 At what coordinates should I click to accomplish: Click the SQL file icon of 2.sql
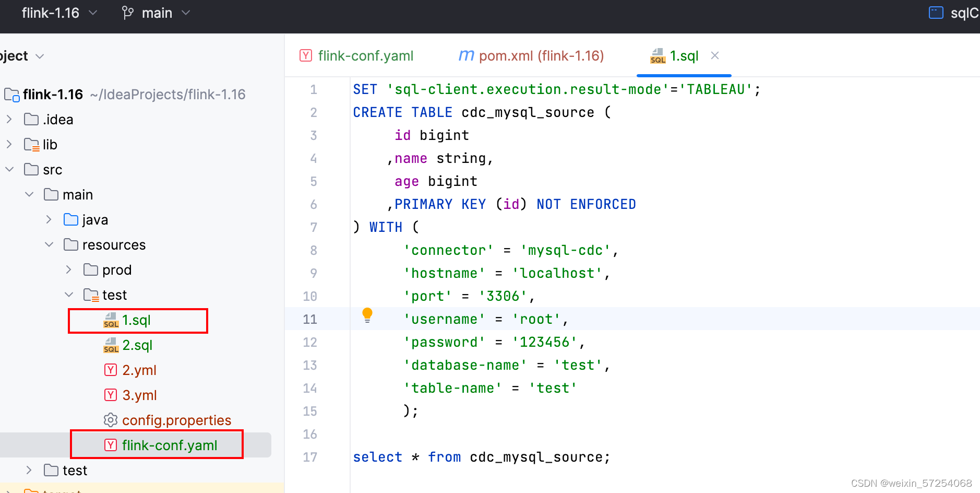pos(111,345)
